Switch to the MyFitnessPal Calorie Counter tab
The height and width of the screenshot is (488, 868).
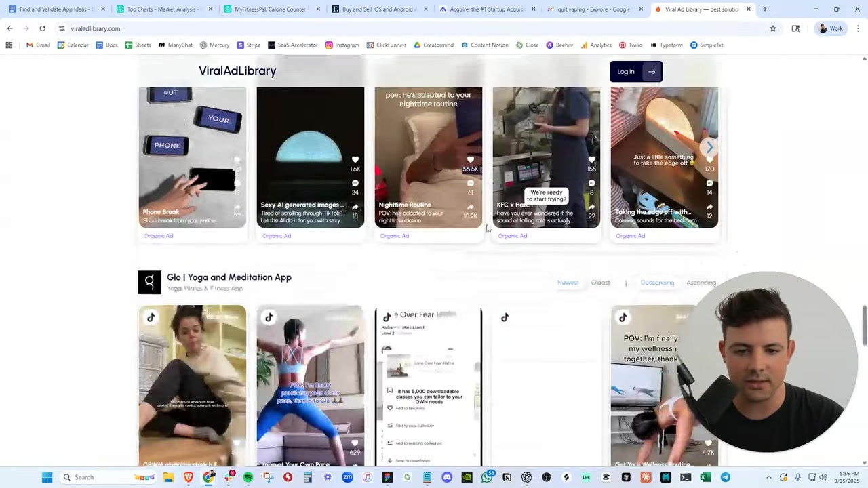click(x=269, y=9)
